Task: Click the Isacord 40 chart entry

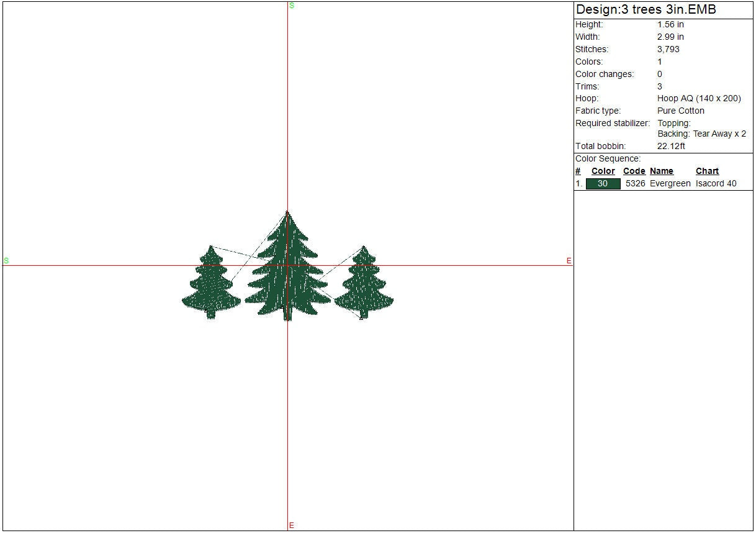Action: [716, 184]
